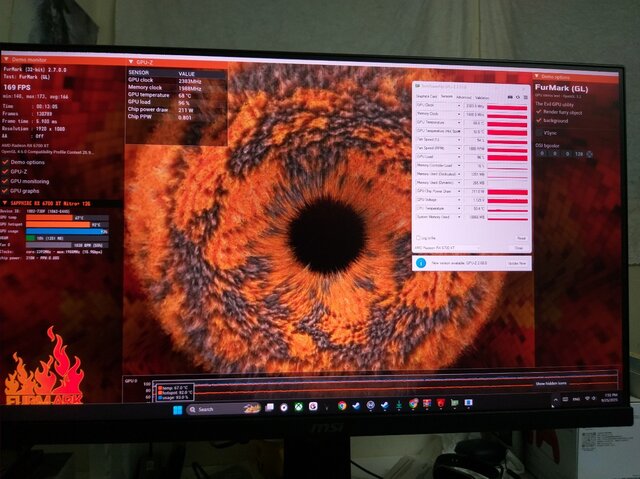
Task: Click Update Now in GPU-Z notification
Action: (517, 263)
